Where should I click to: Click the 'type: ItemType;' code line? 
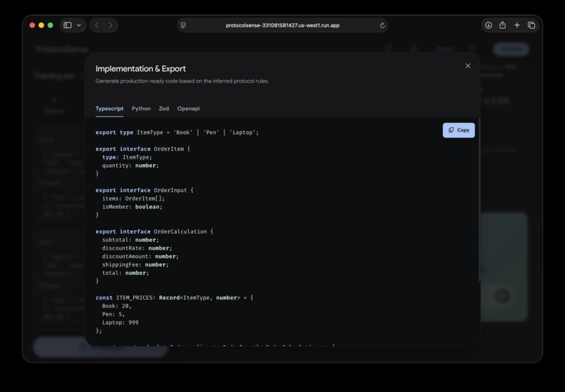click(127, 157)
